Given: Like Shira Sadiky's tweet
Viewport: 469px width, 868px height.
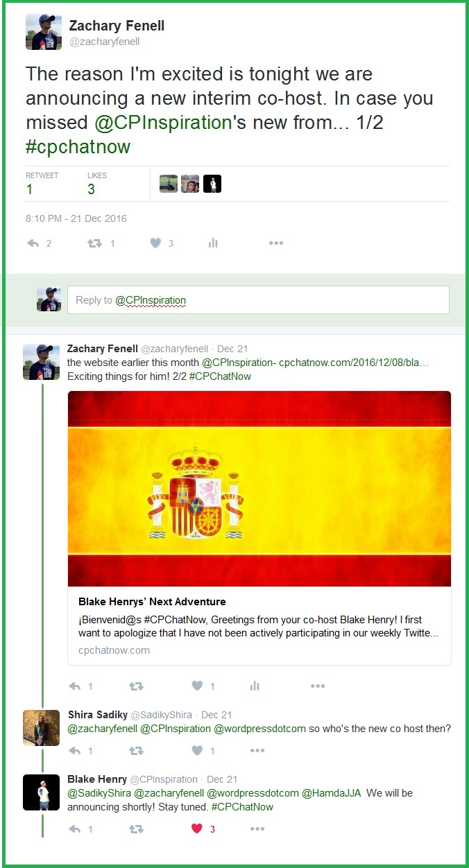Looking at the screenshot, I should point(198,750).
